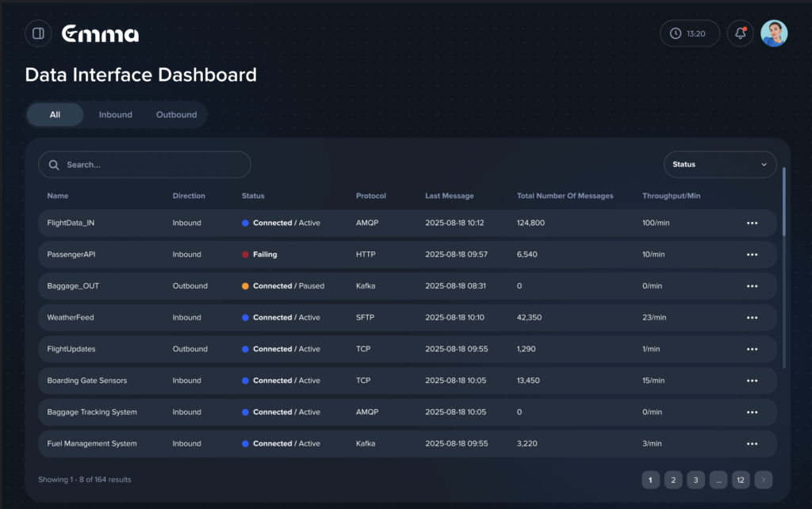
Task: Switch to the Outbound tab
Action: pos(176,115)
